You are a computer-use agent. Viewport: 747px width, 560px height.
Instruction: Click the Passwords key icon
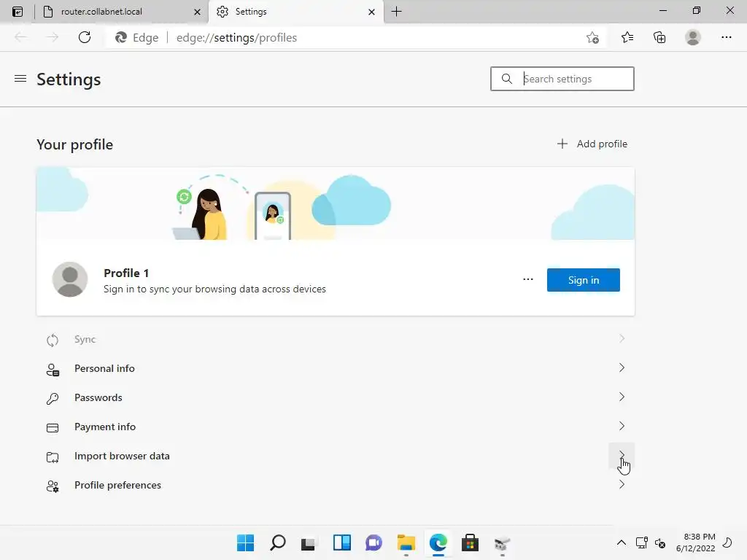pyautogui.click(x=53, y=399)
